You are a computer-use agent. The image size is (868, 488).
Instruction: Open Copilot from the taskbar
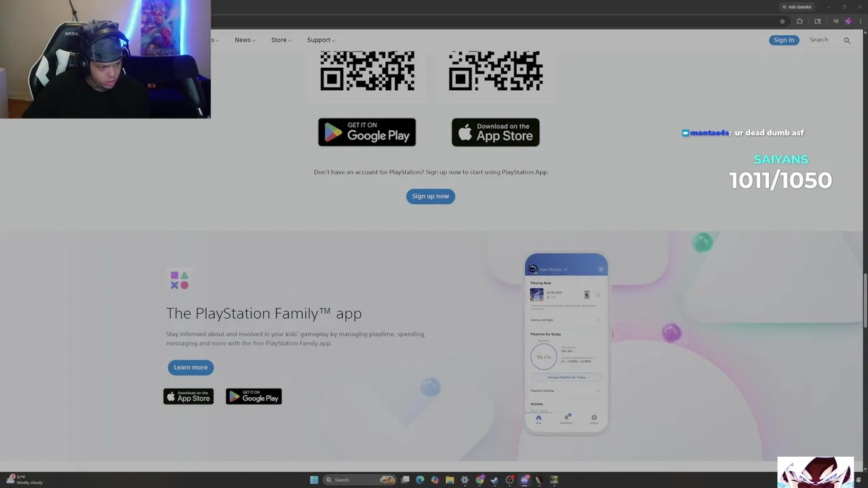coord(435,480)
